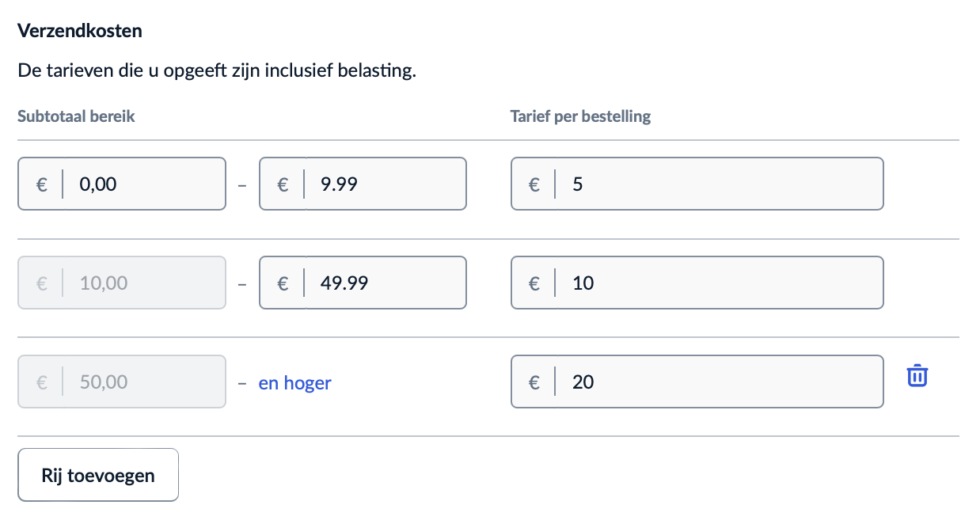The image size is (980, 524).
Task: Click the disabled 50,00 subtotal field
Action: (x=142, y=382)
